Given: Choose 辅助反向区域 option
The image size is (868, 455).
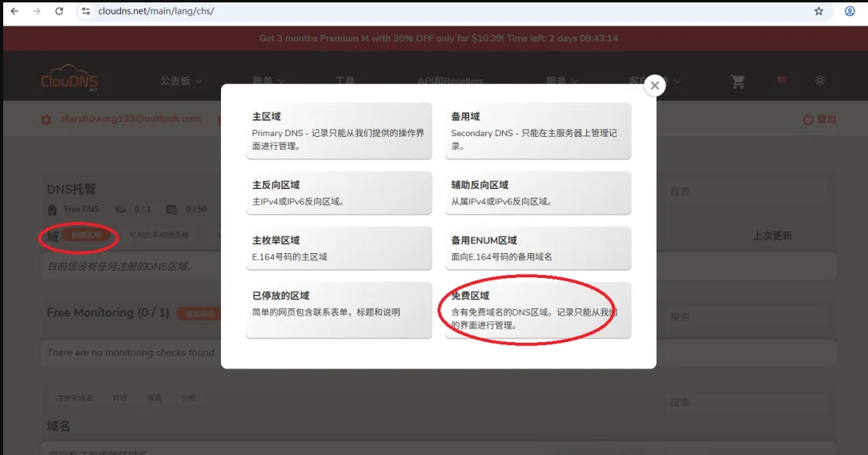Looking at the screenshot, I should pos(538,192).
